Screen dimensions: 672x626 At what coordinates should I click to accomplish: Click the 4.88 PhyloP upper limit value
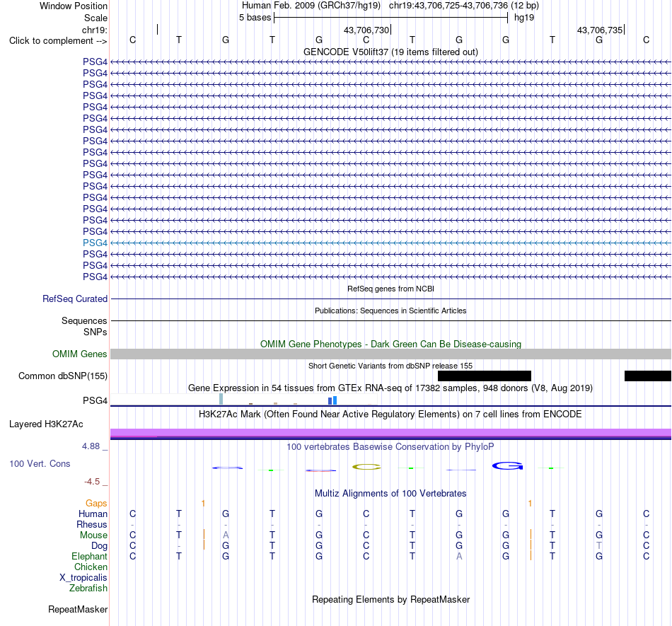91,446
